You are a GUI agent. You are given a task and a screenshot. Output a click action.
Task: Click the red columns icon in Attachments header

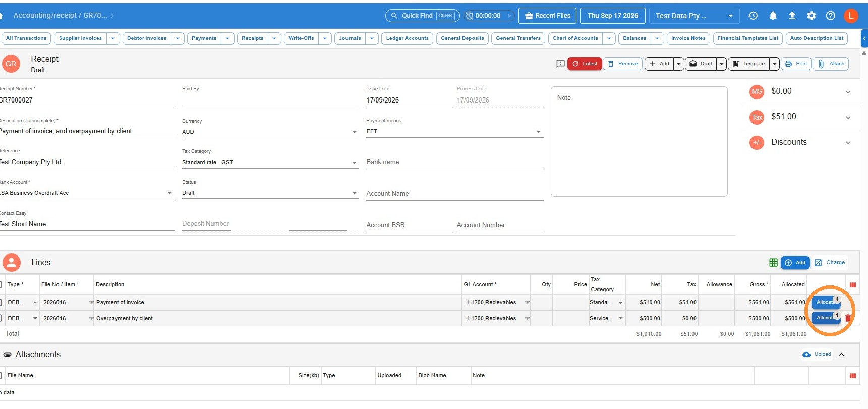pyautogui.click(x=853, y=376)
